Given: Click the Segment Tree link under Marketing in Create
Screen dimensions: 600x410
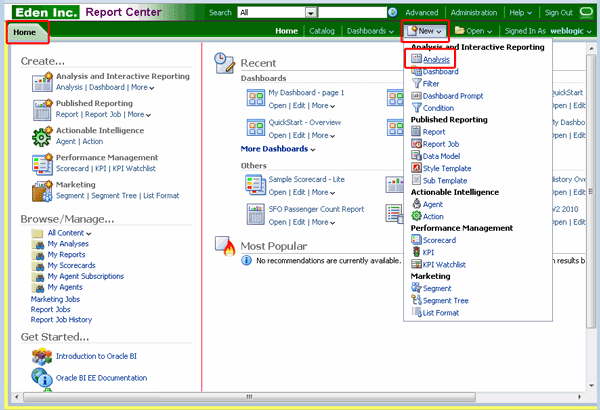Looking at the screenshot, I should [x=114, y=196].
